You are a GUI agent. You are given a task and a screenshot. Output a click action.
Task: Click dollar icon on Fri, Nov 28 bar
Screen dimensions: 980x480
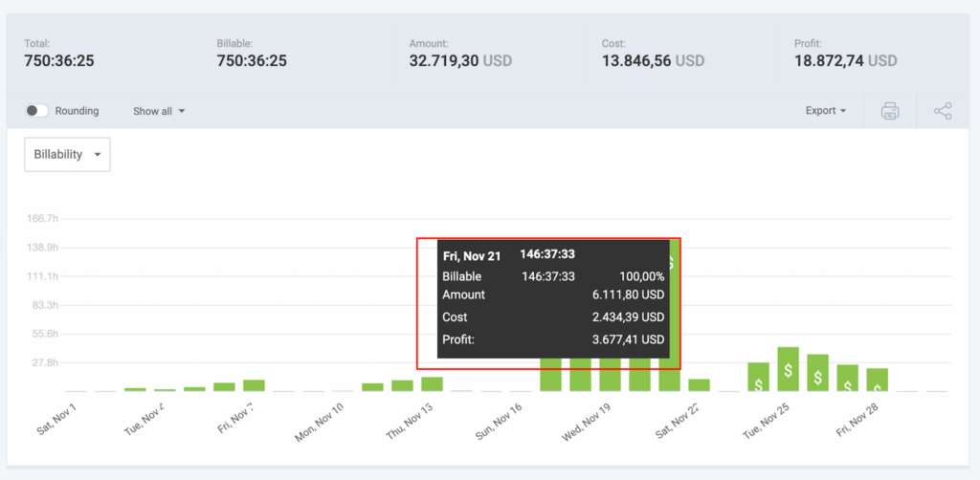pyautogui.click(x=877, y=385)
